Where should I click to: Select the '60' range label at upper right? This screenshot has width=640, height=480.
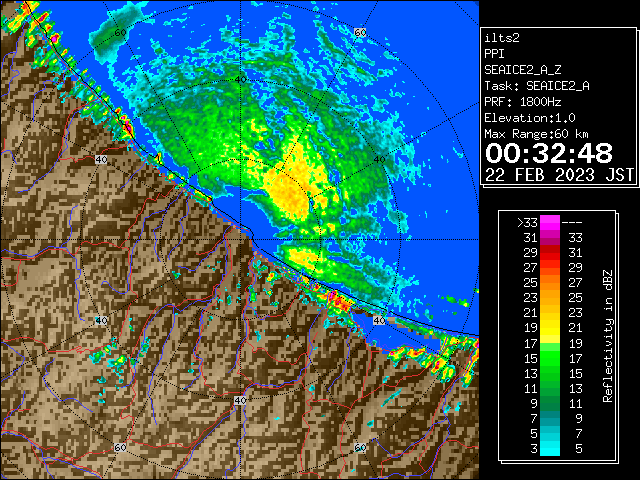(360, 32)
